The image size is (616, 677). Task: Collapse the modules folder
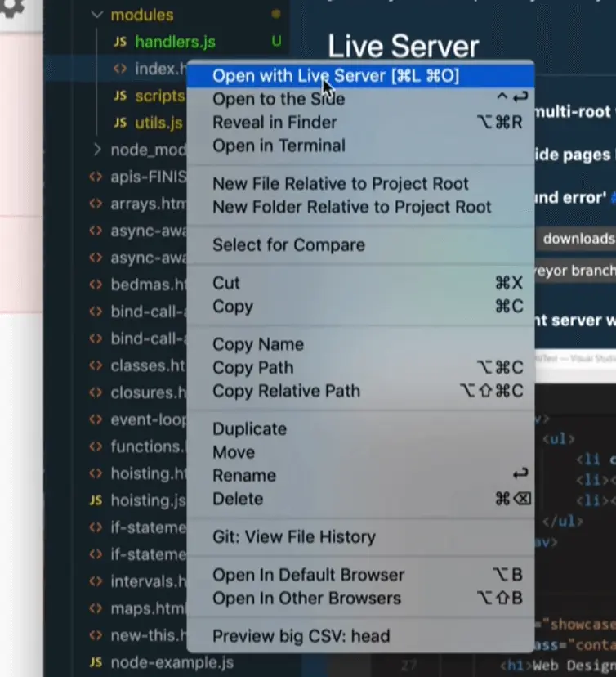click(x=98, y=15)
